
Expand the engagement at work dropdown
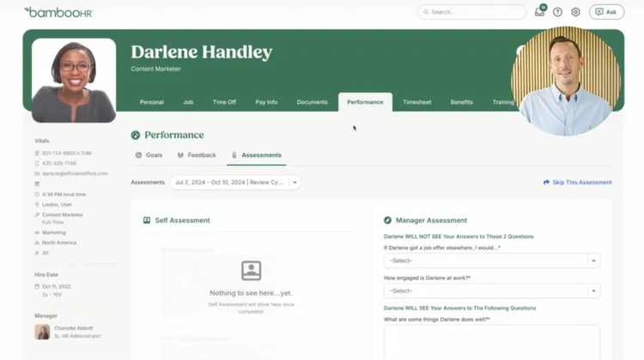click(x=491, y=291)
